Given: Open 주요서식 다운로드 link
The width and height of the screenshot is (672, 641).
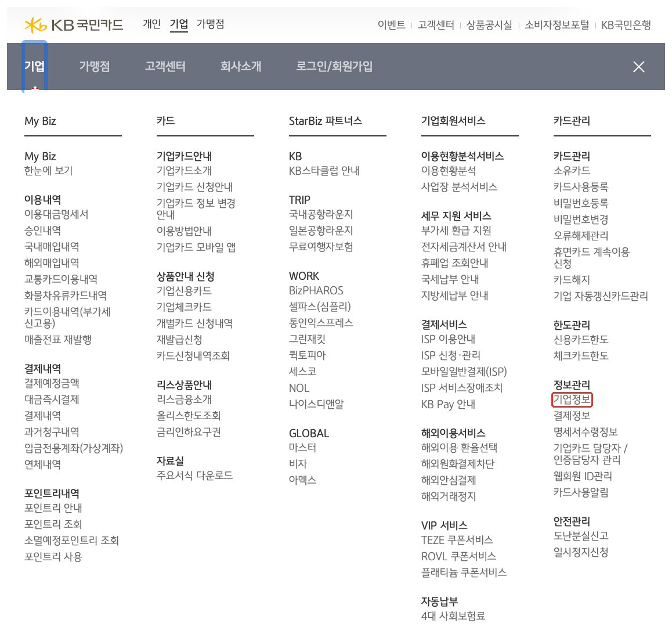Looking at the screenshot, I should pyautogui.click(x=194, y=476).
